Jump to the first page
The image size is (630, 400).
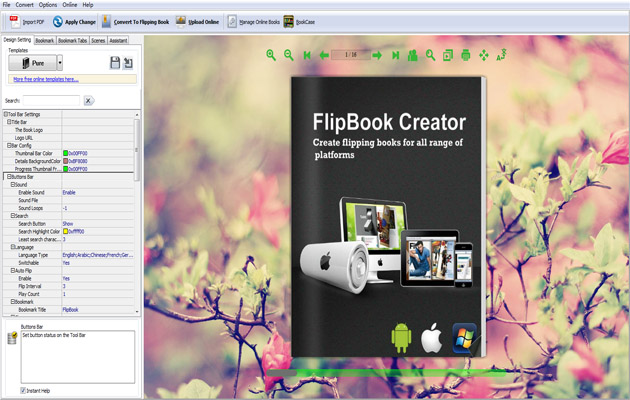click(307, 55)
